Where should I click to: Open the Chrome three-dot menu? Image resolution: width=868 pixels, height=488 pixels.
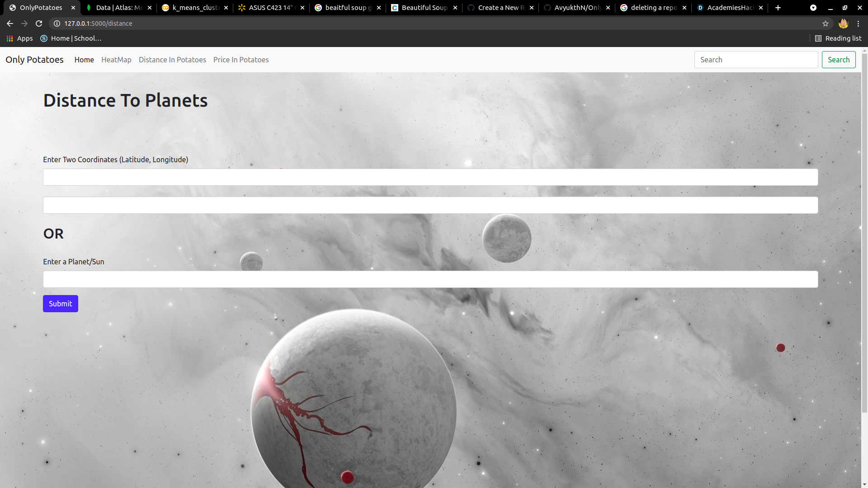(859, 23)
